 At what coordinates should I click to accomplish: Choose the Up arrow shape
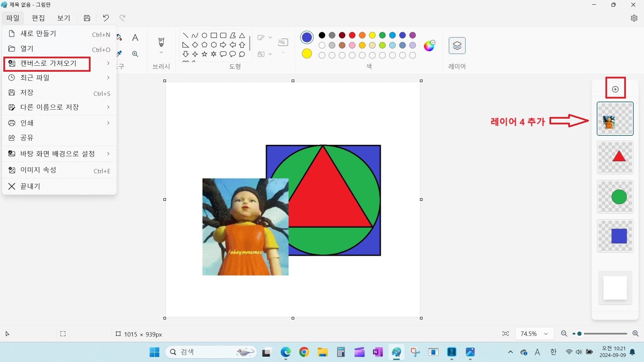tap(242, 45)
